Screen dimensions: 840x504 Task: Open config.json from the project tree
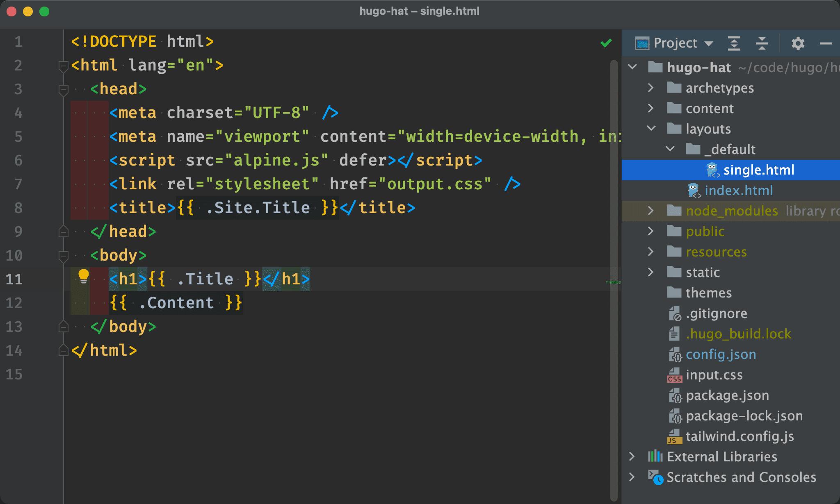pyautogui.click(x=721, y=354)
